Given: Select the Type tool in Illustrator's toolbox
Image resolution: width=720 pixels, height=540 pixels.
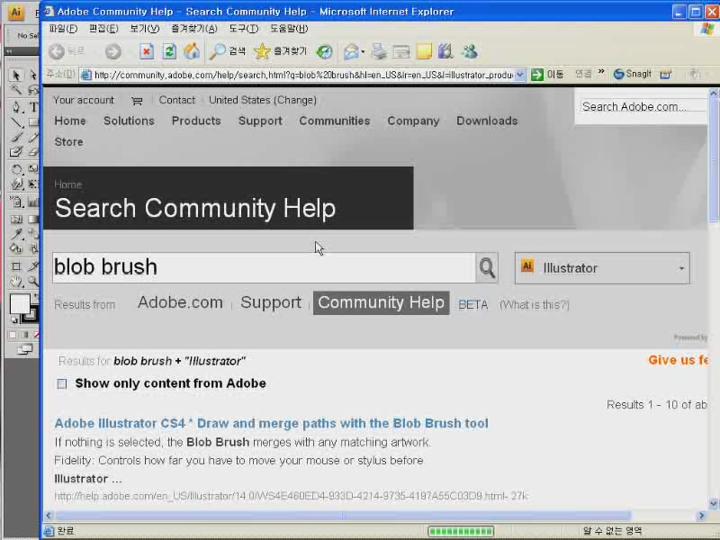Looking at the screenshot, I should pyautogui.click(x=34, y=107).
